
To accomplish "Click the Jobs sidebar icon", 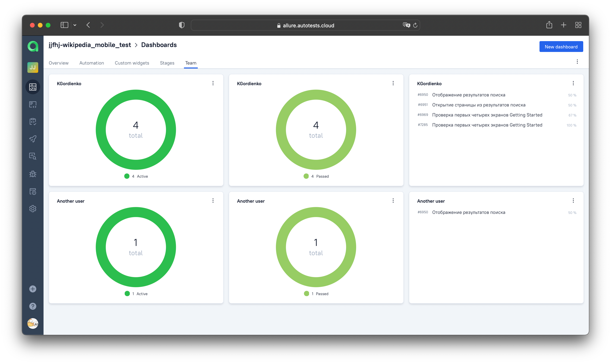I will pyautogui.click(x=33, y=191).
